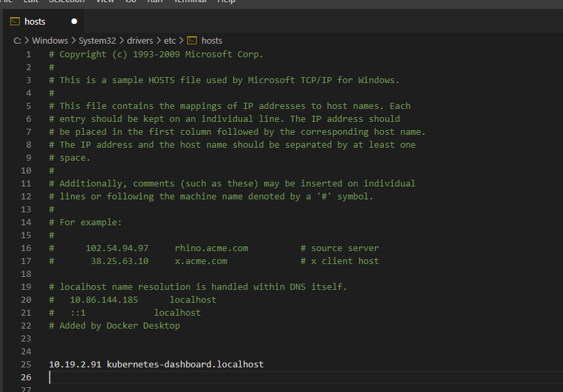Click the IP address 10.19.2.91
The width and height of the screenshot is (563, 392).
[x=75, y=365]
